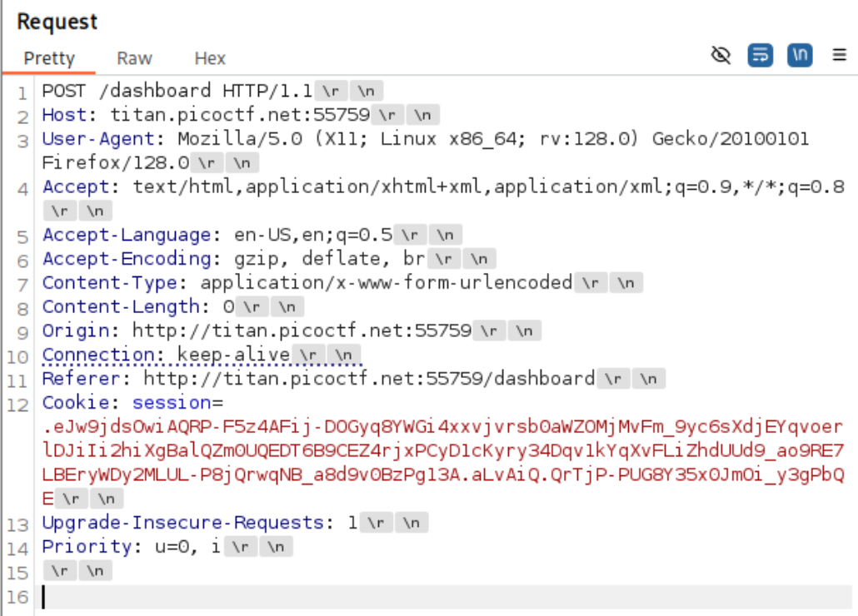Click the Accept-Language header name
Screen dimensions: 858x616
(x=127, y=235)
